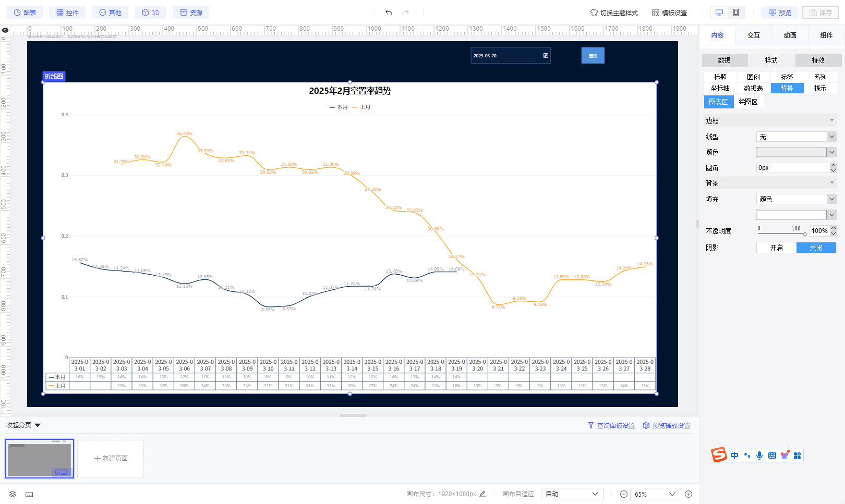Choose the 系列 style option
The image size is (845, 504).
click(820, 77)
